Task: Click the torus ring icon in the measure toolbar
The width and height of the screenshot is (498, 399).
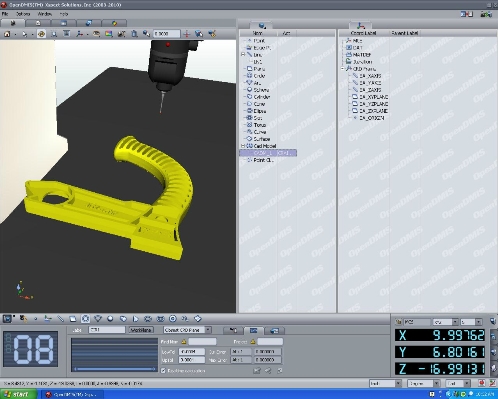Action: coord(173,319)
